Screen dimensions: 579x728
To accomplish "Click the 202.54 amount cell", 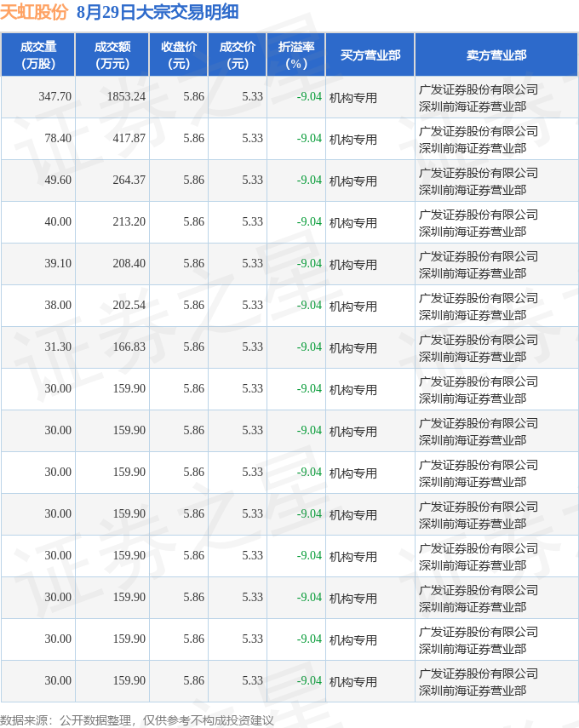I will click(x=129, y=305).
